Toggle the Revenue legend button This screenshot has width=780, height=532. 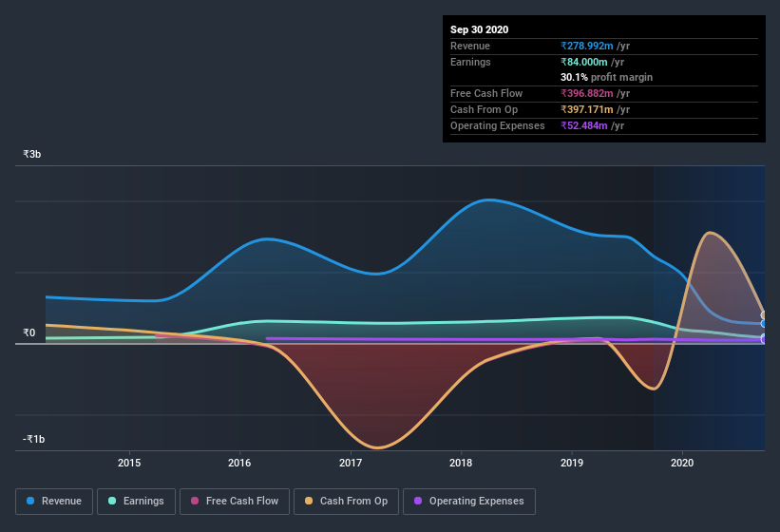[54, 502]
